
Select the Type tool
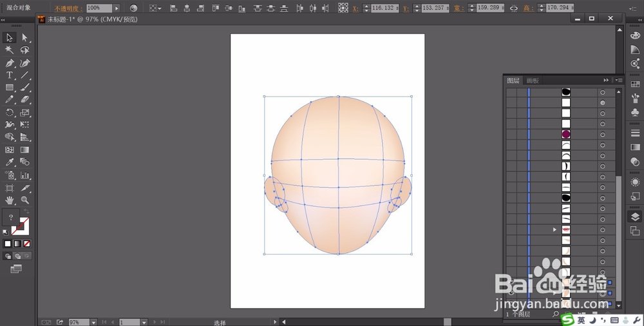[x=10, y=75]
